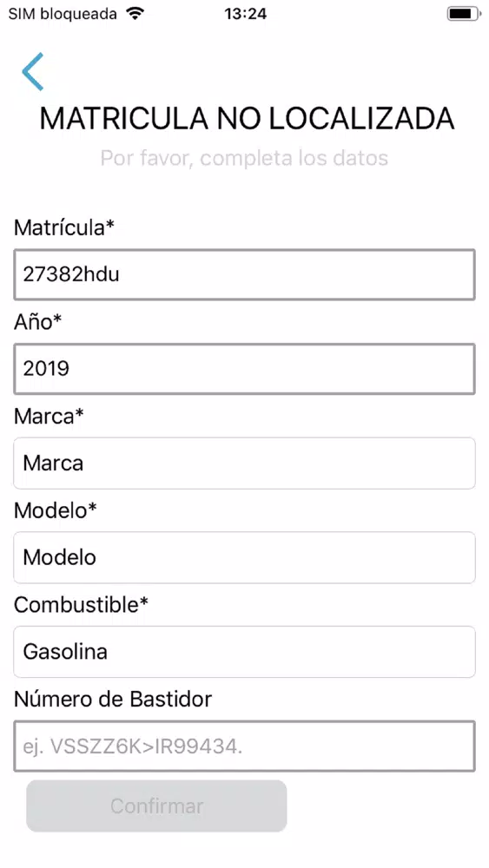Tap the 'Por favor, completa los datos' subtitle
The image size is (489, 868).
244,158
